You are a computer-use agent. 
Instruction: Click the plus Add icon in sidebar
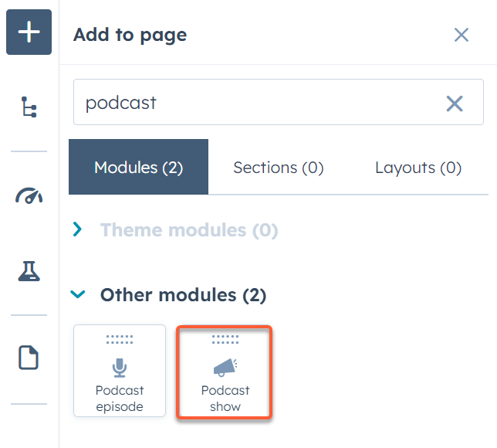point(29,32)
